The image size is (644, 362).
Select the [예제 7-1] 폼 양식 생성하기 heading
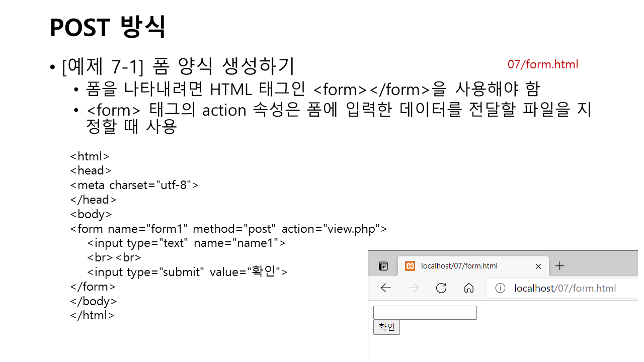coord(178,66)
